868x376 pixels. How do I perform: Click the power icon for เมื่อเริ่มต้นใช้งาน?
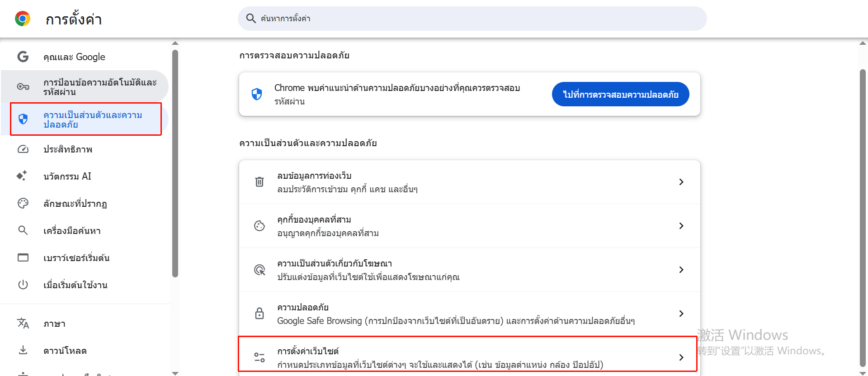tap(23, 285)
